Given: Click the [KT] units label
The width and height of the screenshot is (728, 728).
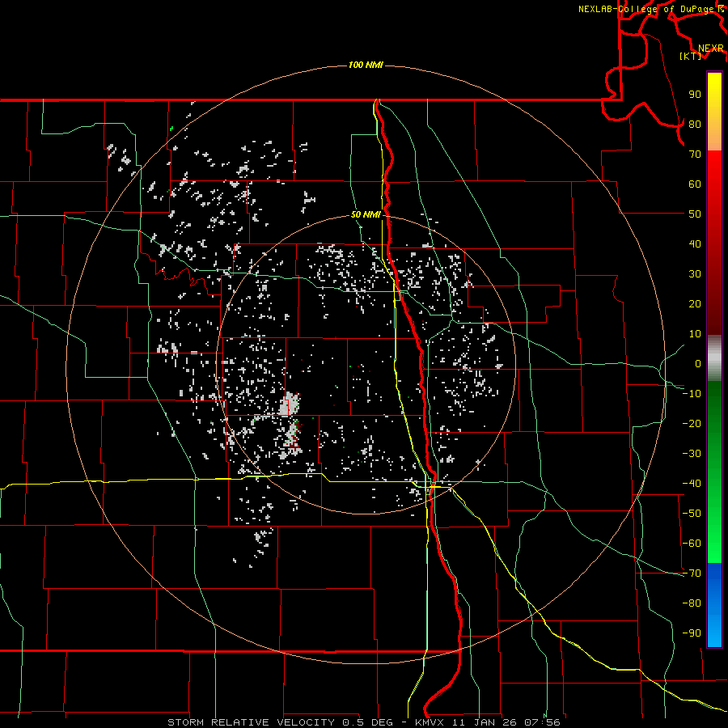Looking at the screenshot, I should (691, 56).
